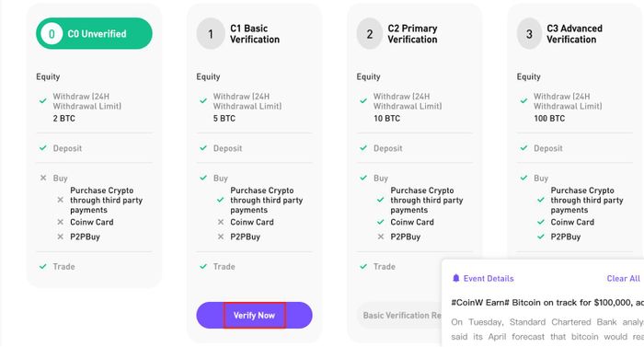This screenshot has width=644, height=347.
Task: Click the Verify Now button
Action: tap(254, 316)
